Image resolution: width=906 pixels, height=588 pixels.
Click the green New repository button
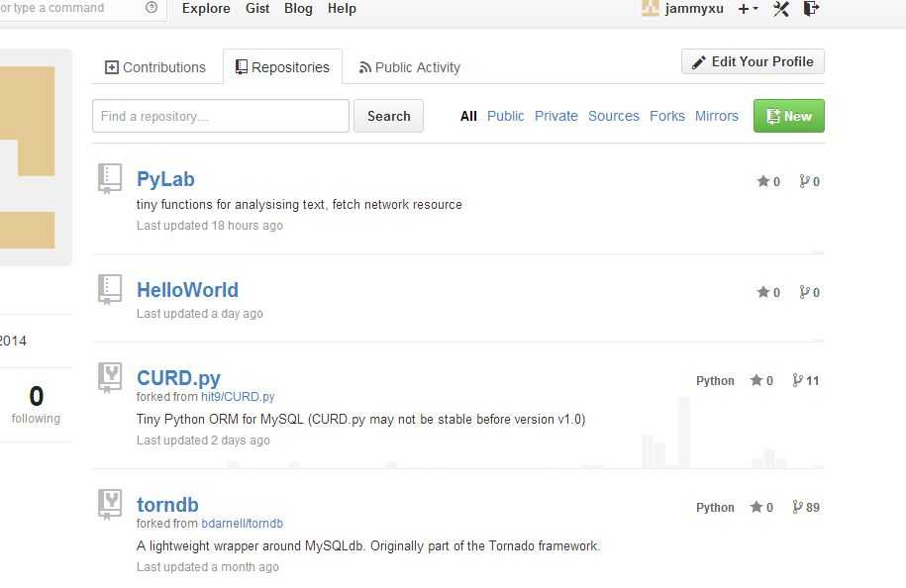pyautogui.click(x=789, y=116)
